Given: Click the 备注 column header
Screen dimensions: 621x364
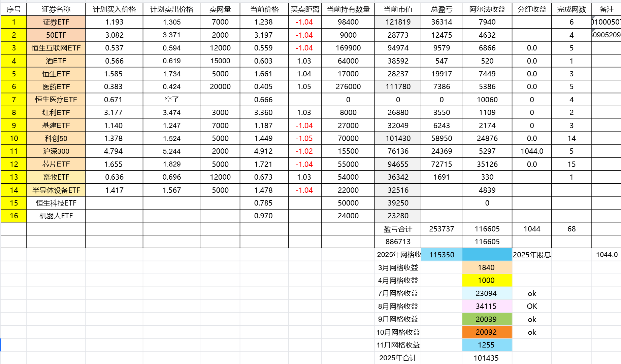Looking at the screenshot, I should click(x=606, y=9).
